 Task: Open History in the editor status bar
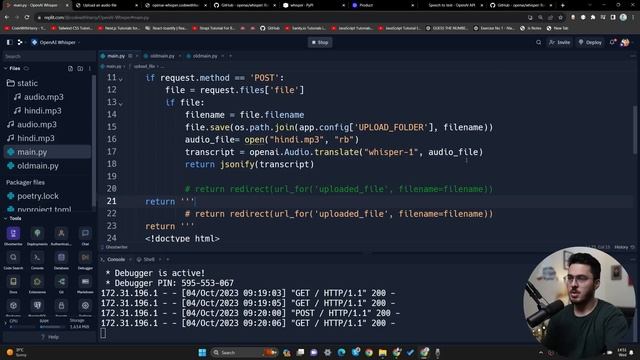tap(624, 247)
